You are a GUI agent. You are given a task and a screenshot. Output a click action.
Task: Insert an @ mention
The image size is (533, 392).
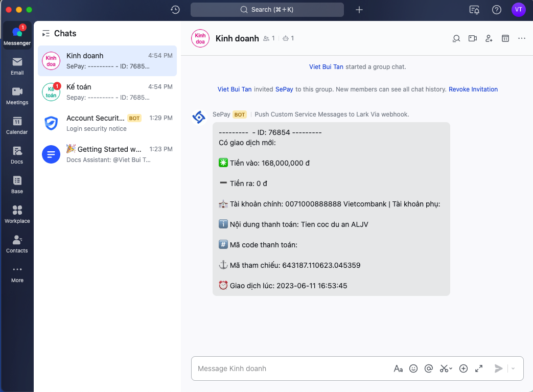click(429, 368)
